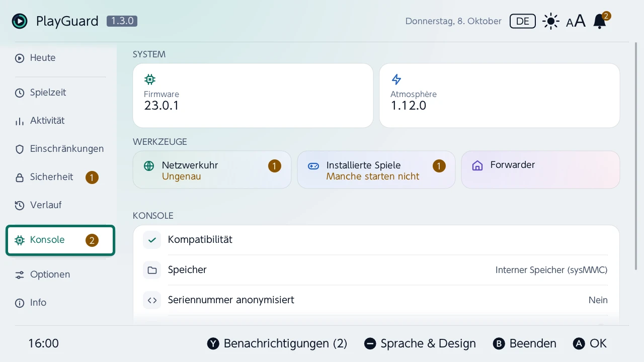Click the Firmware version 23.0.1
The height and width of the screenshot is (362, 644).
pos(162,106)
